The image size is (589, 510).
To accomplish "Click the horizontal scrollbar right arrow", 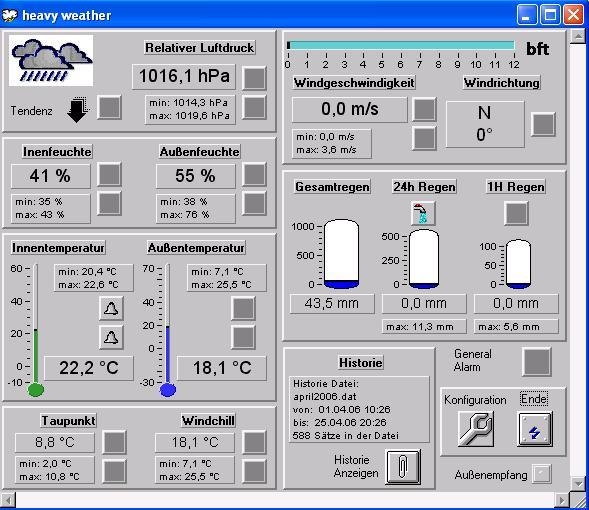I will 562,500.
